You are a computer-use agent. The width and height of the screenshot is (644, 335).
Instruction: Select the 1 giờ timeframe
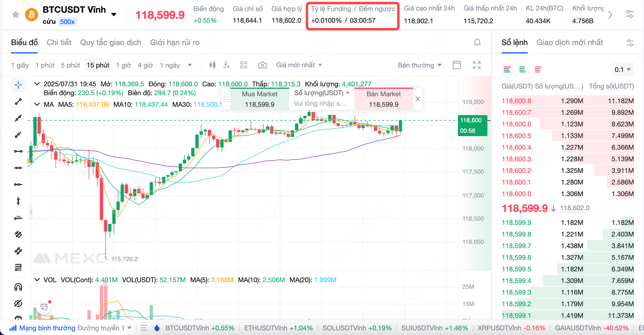click(x=123, y=65)
